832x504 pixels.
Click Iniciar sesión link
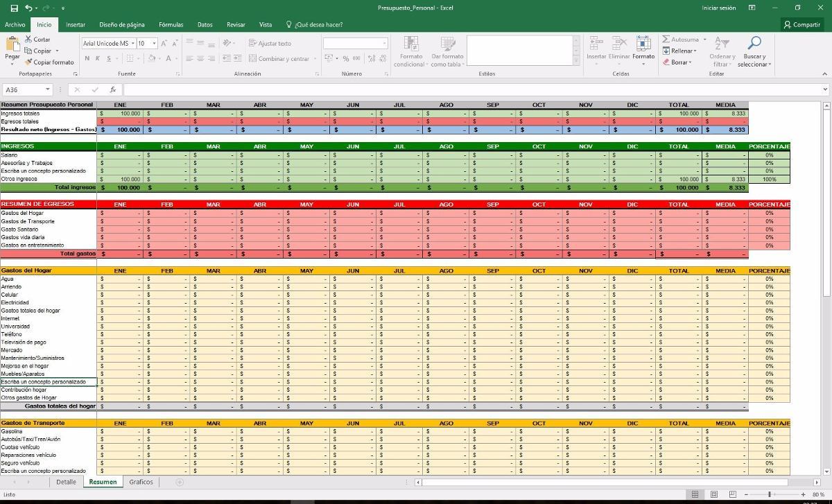[718, 8]
